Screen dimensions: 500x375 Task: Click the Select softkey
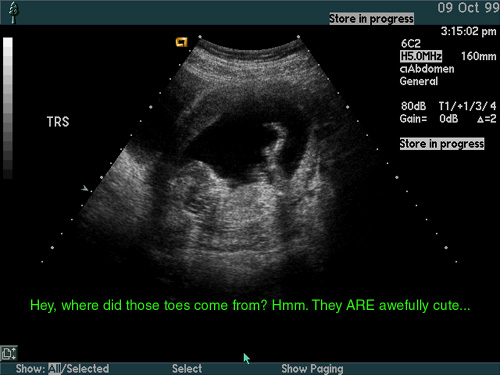pyautogui.click(x=187, y=369)
